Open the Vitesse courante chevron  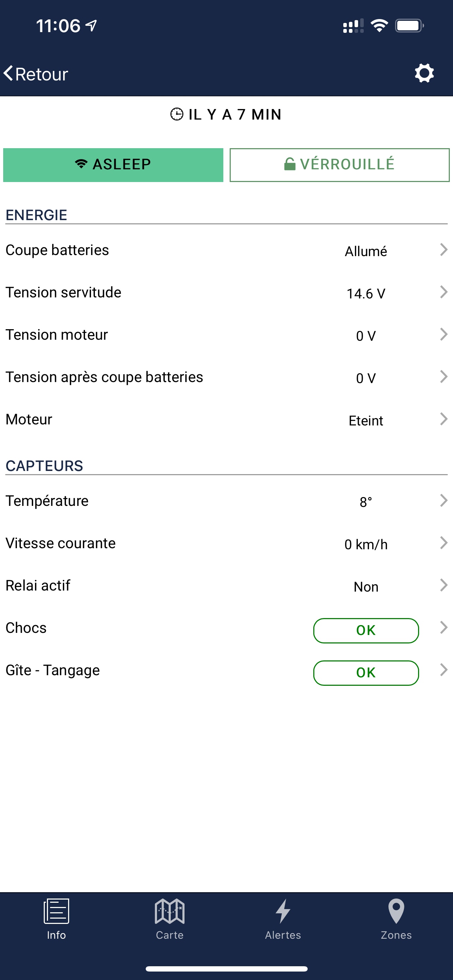(x=443, y=543)
